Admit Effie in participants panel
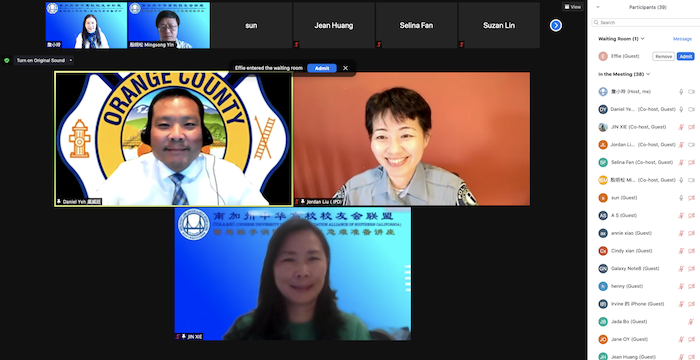This screenshot has width=700, height=360. [686, 56]
